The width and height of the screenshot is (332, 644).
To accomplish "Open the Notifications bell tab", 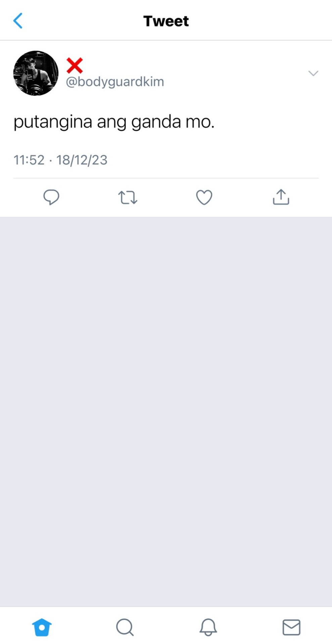I will 208,627.
